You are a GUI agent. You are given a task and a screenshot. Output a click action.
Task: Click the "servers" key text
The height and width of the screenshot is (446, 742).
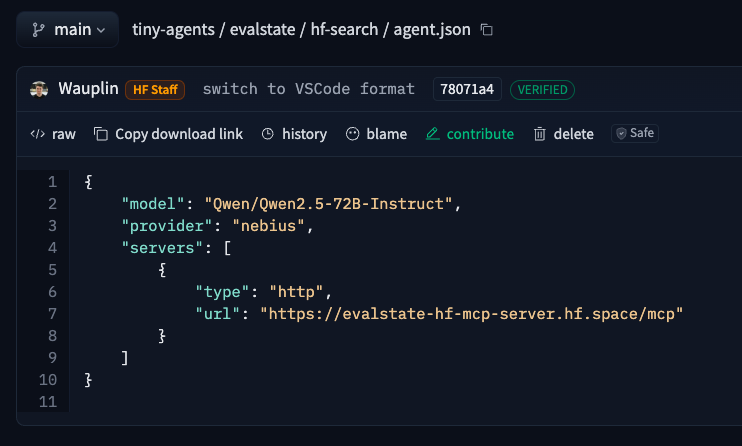click(162, 248)
